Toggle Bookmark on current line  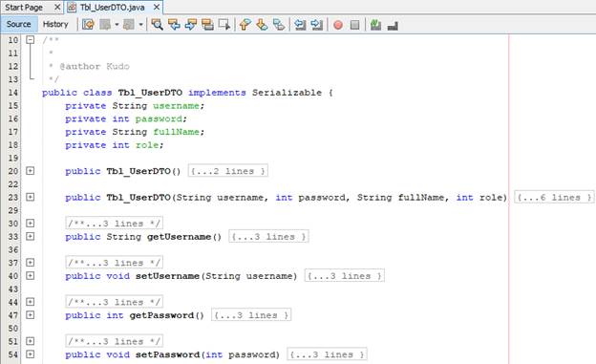click(279, 25)
